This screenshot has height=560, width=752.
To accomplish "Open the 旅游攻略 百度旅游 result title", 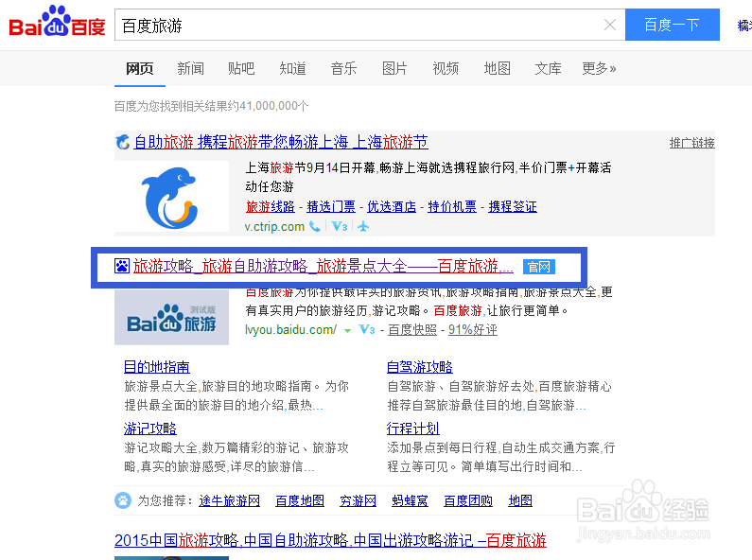I will pos(323,266).
